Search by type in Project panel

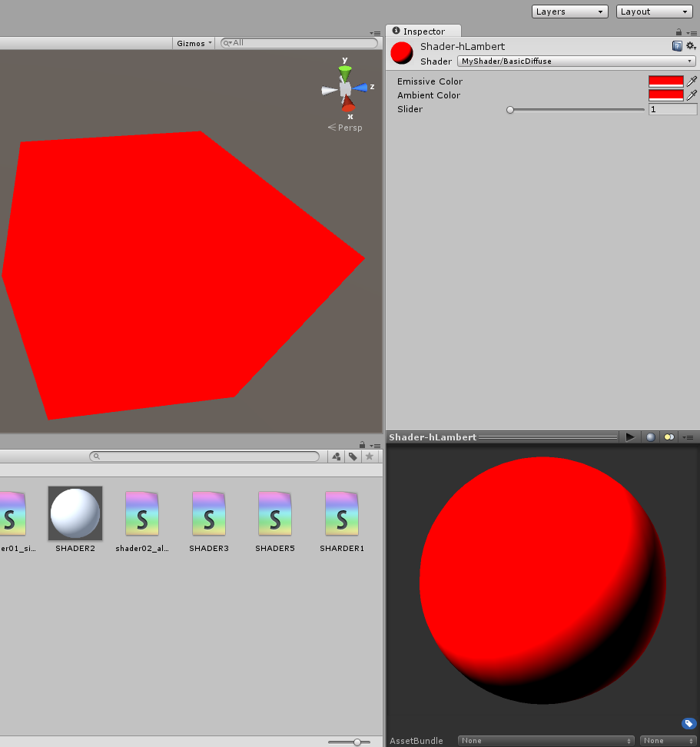click(x=337, y=456)
